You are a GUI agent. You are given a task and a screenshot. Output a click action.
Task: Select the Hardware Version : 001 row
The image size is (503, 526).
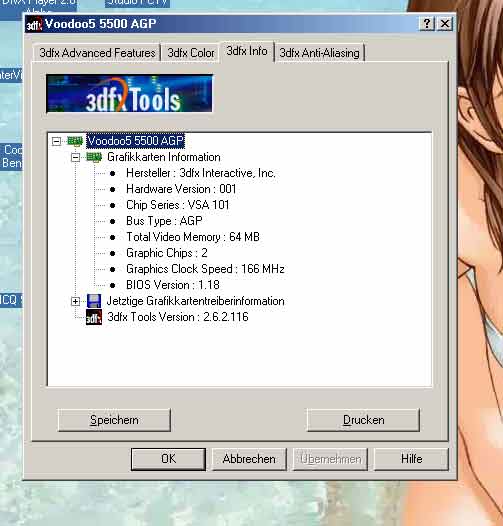pyautogui.click(x=181, y=189)
